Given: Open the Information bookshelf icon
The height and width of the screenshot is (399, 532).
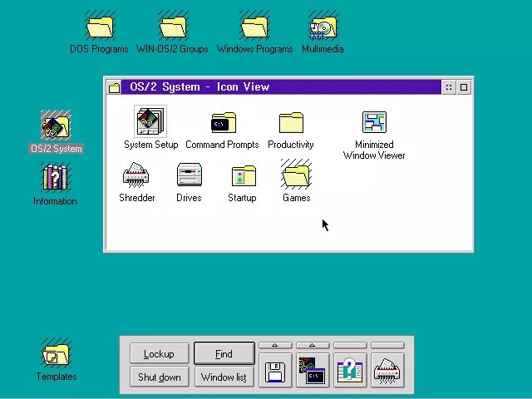Looking at the screenshot, I should (x=56, y=177).
